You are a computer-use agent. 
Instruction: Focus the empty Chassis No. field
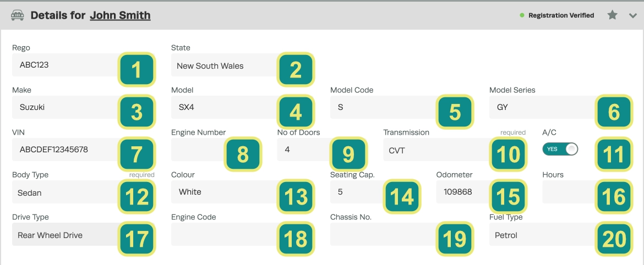[401, 234]
